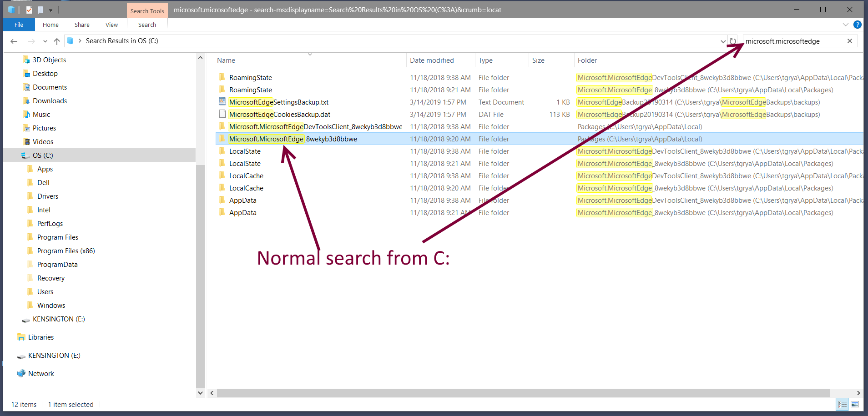Click folder icon of LocalState 9:38 AM row
Screen dimensions: 868x416
tap(222, 151)
